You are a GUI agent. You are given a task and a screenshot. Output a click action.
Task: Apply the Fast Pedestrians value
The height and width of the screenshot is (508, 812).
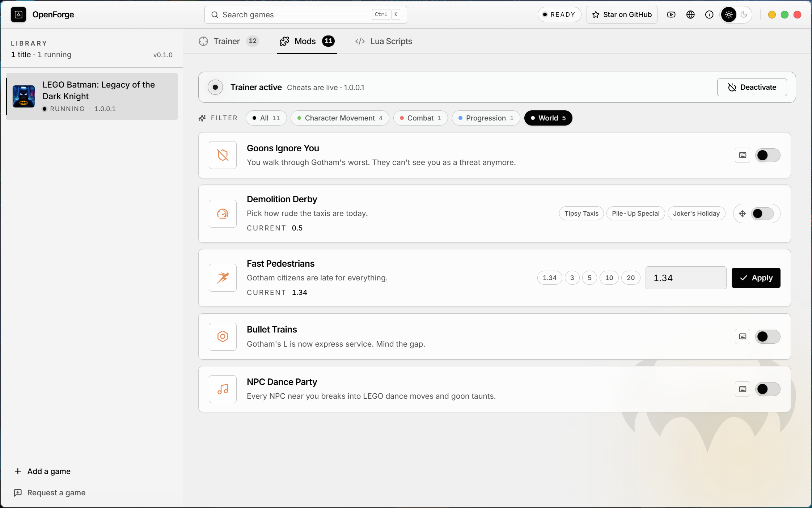tap(756, 278)
